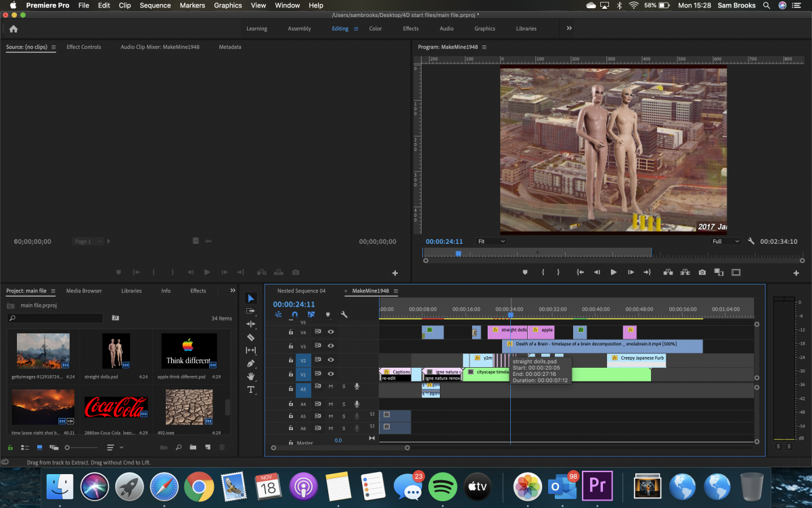Open the Full playback resolution dropdown
Image resolution: width=812 pixels, height=508 pixels.
[x=726, y=241]
